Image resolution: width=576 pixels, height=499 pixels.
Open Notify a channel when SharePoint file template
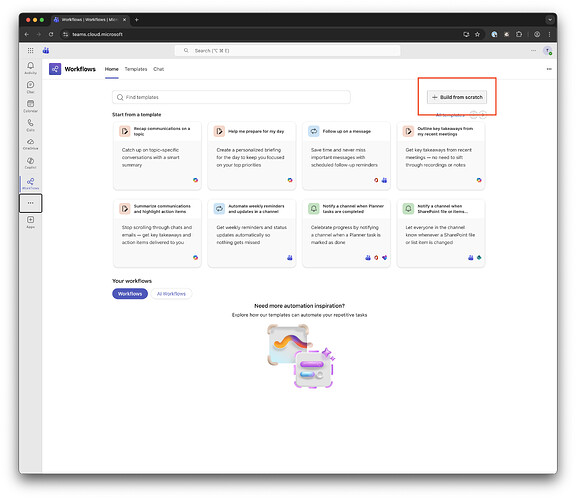441,233
